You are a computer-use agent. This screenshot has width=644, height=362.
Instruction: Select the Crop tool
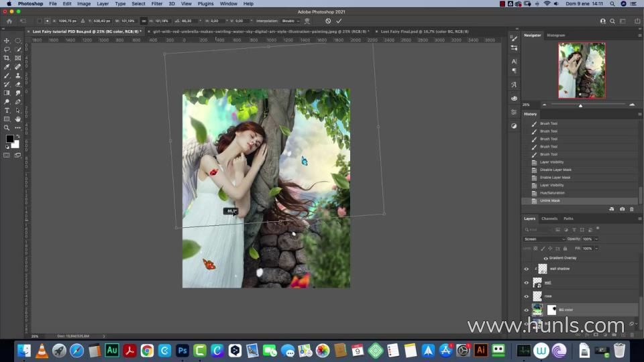point(7,58)
